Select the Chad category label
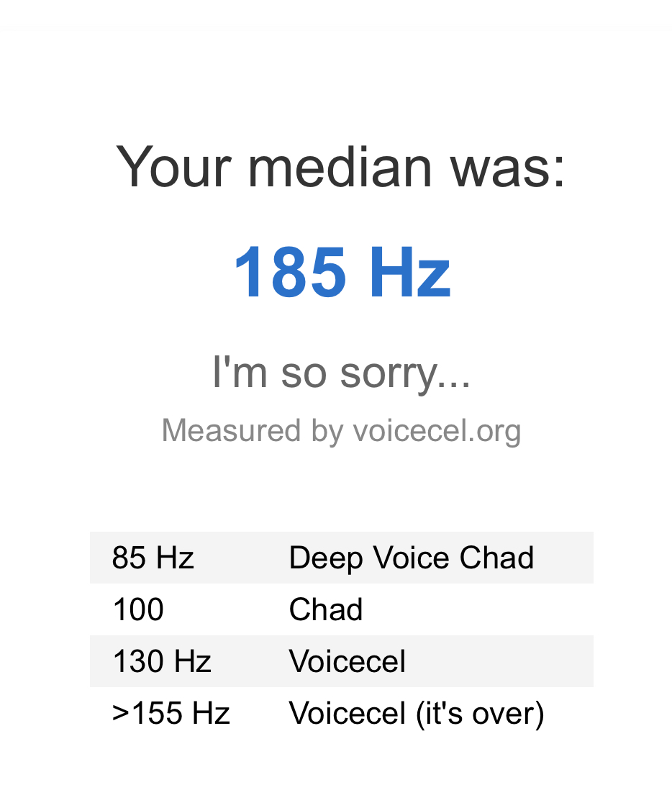 coord(326,609)
